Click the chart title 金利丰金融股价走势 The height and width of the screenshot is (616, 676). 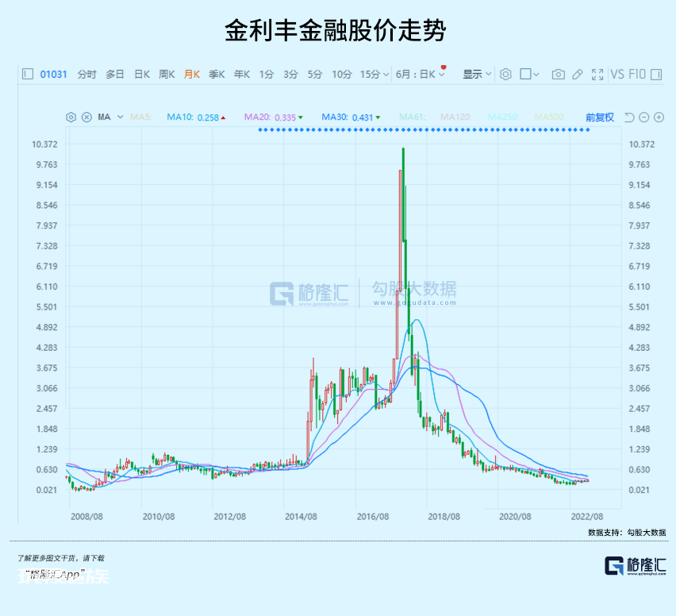(336, 30)
